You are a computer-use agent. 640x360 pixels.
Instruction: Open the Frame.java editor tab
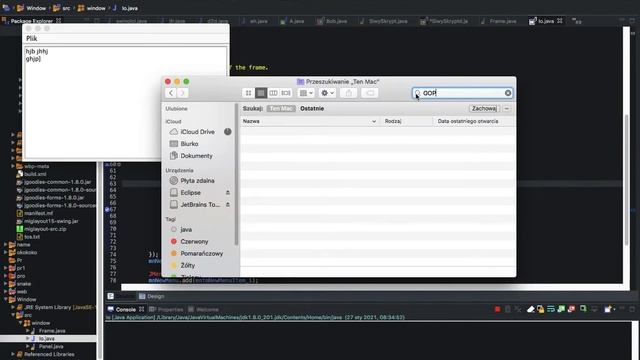(499, 21)
